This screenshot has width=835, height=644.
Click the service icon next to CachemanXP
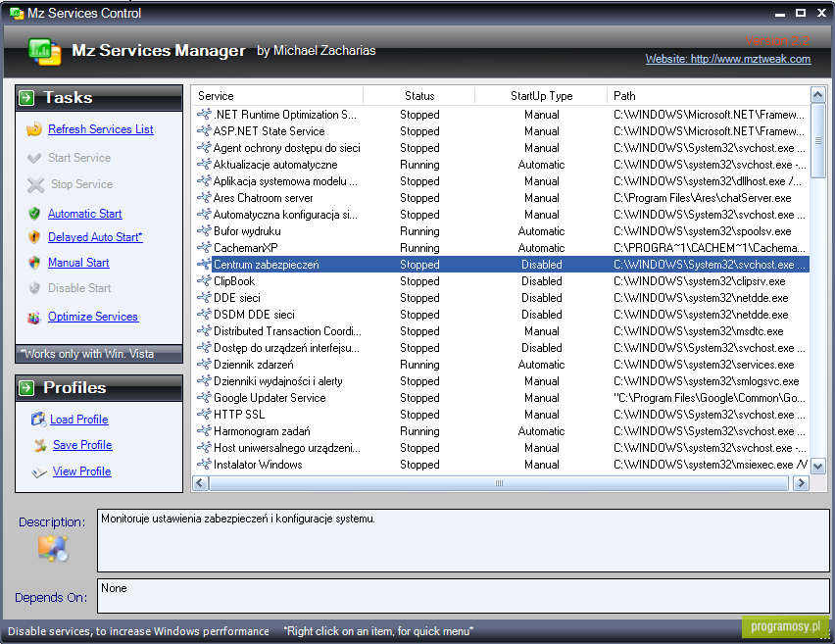204,247
